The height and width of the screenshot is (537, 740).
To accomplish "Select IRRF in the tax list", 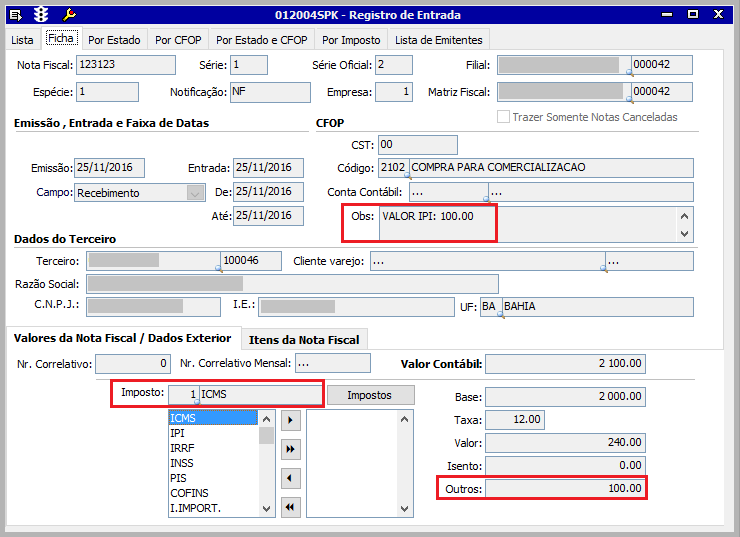I will (213, 448).
